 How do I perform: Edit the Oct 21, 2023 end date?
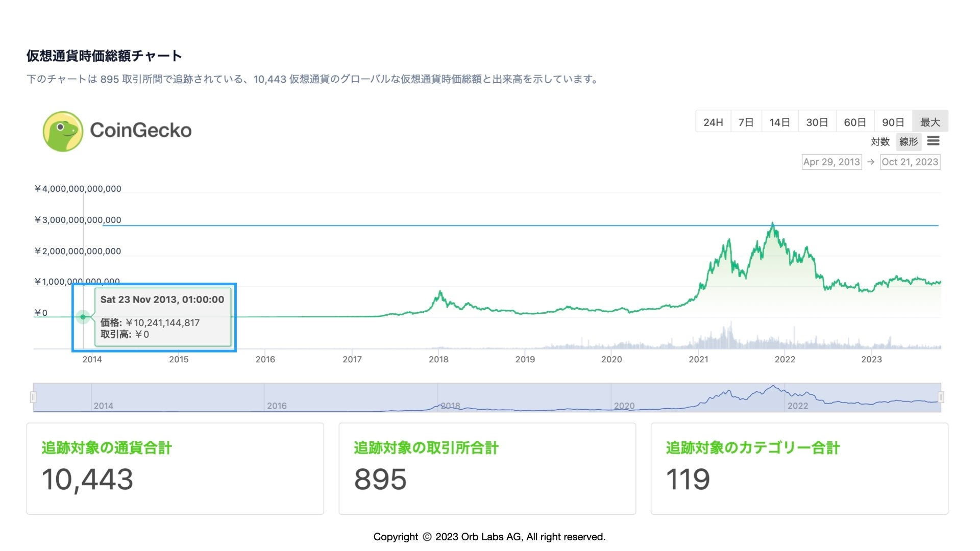pos(910,162)
